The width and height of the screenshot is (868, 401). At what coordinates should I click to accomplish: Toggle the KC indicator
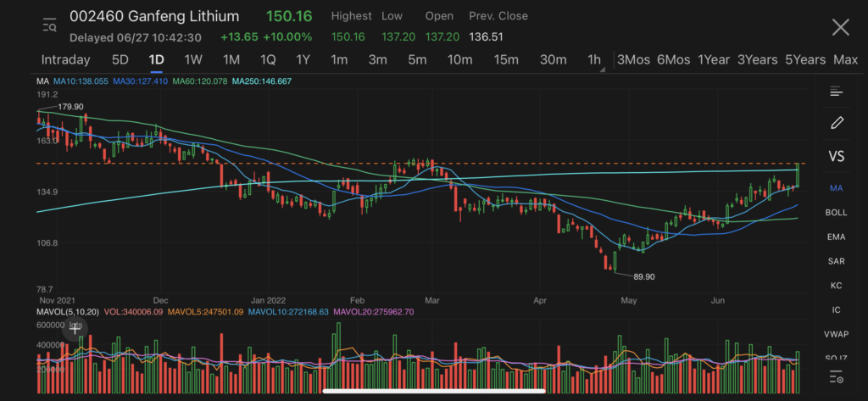coord(836,286)
